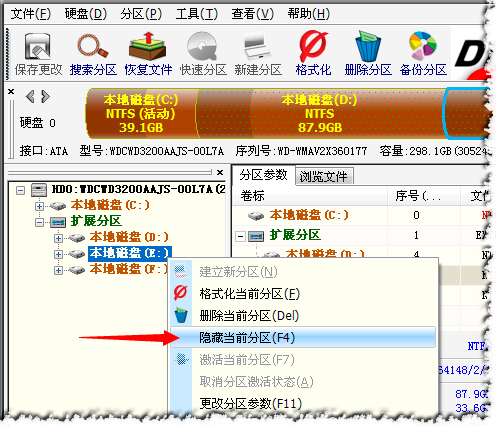The height and width of the screenshot is (427, 496).
Task: Expand the 本地磁盘 (D:) tree node
Action: coord(58,238)
